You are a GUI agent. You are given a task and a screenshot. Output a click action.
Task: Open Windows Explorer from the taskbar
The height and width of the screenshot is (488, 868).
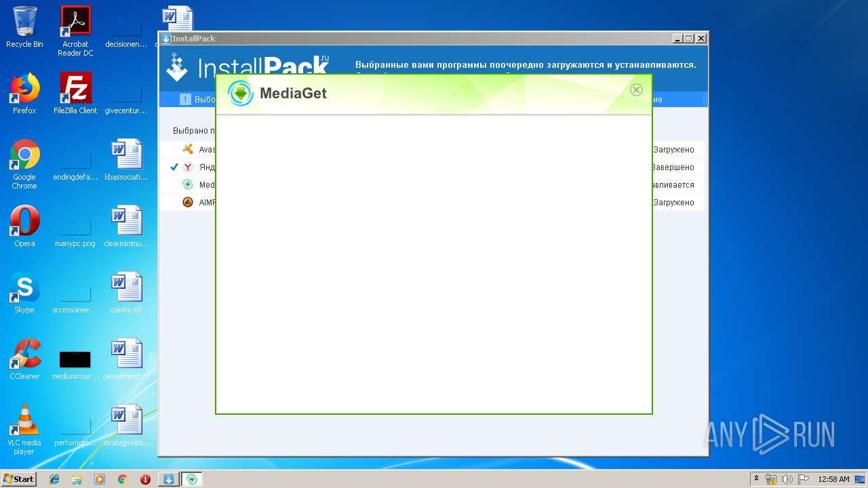pos(77,479)
